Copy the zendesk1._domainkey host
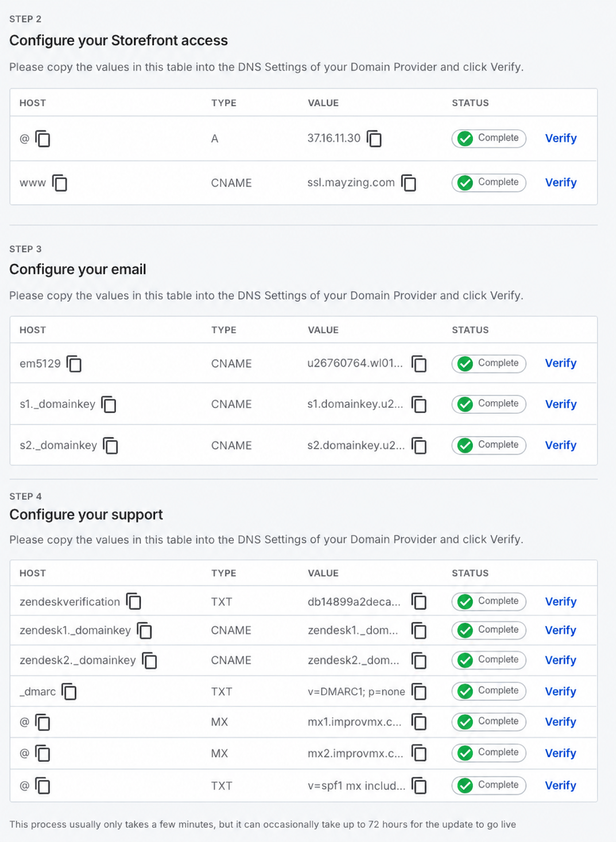Viewport: 616px width, 842px height. pos(144,631)
